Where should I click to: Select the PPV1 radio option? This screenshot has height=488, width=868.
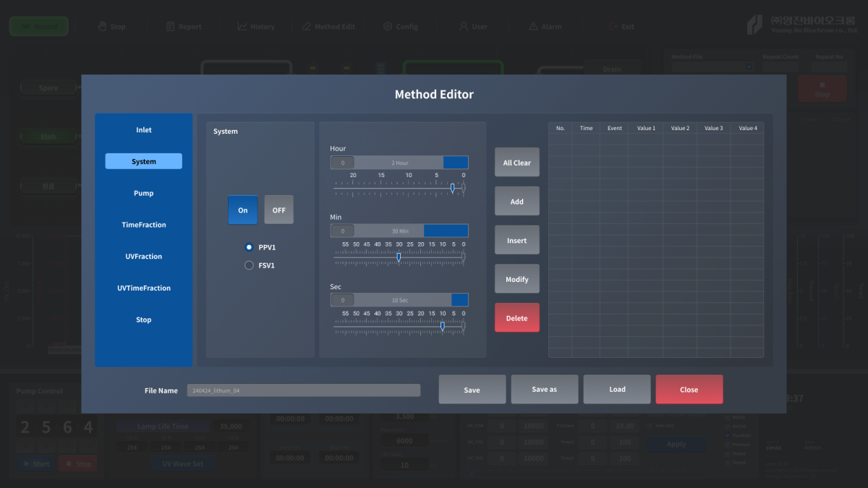(250, 247)
